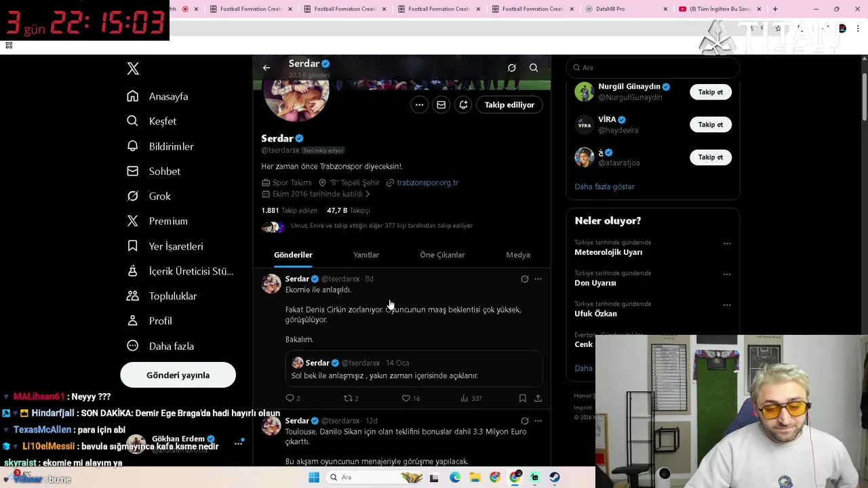868x488 pixels.
Task: Click the Grok icon on the Toulouse post
Action: pyautogui.click(x=525, y=421)
